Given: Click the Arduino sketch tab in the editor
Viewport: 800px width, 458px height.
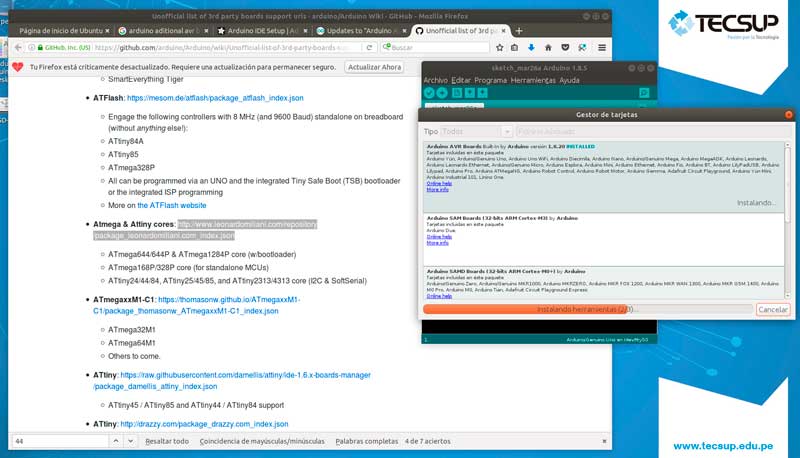Looking at the screenshot, I should tap(454, 106).
